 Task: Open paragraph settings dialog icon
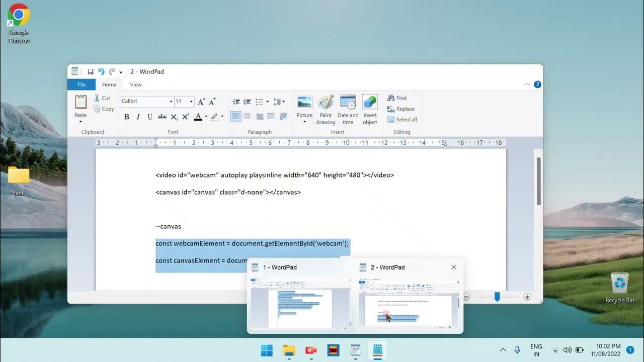[x=283, y=117]
